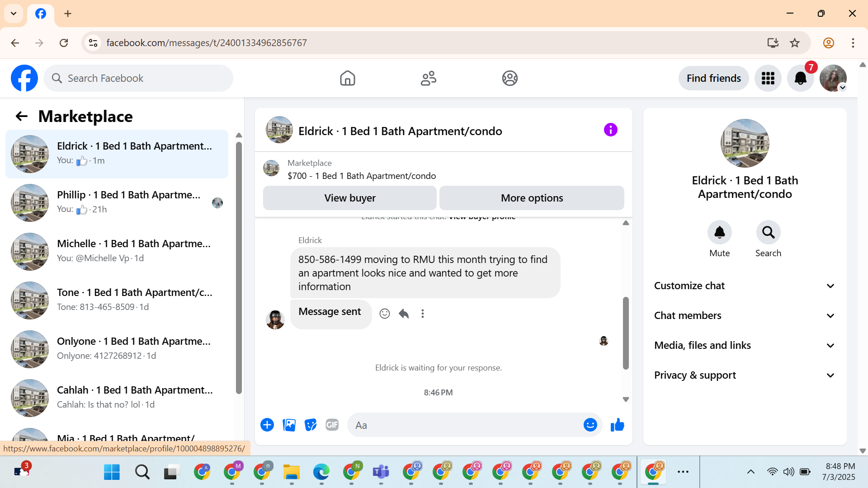868x488 pixels.
Task: Expand Customize chat section
Action: coord(745,286)
